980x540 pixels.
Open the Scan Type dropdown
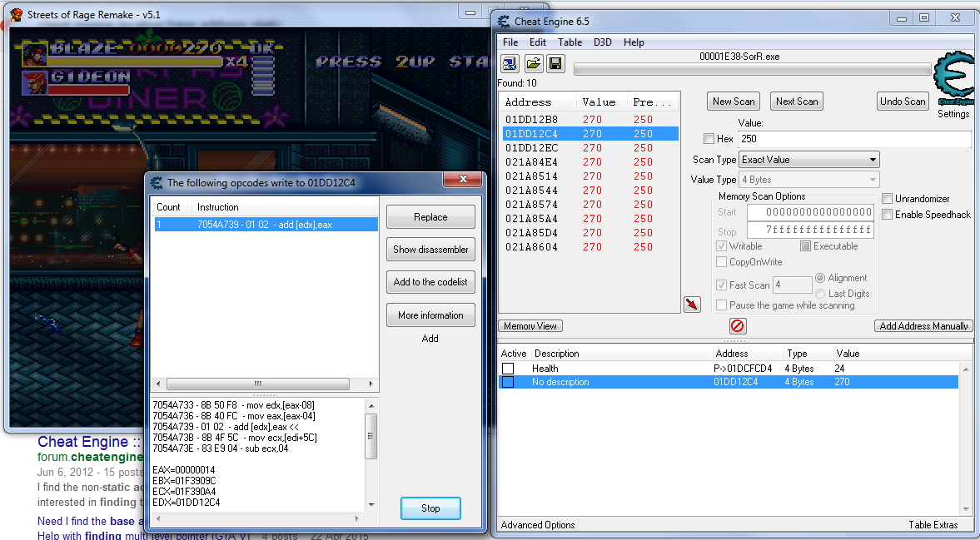[x=809, y=160]
